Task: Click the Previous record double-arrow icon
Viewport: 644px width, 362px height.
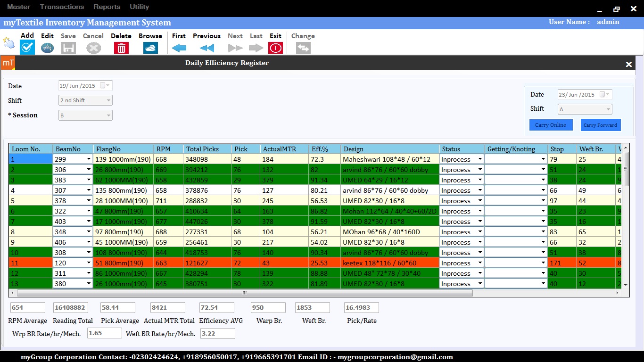Action: click(x=206, y=48)
